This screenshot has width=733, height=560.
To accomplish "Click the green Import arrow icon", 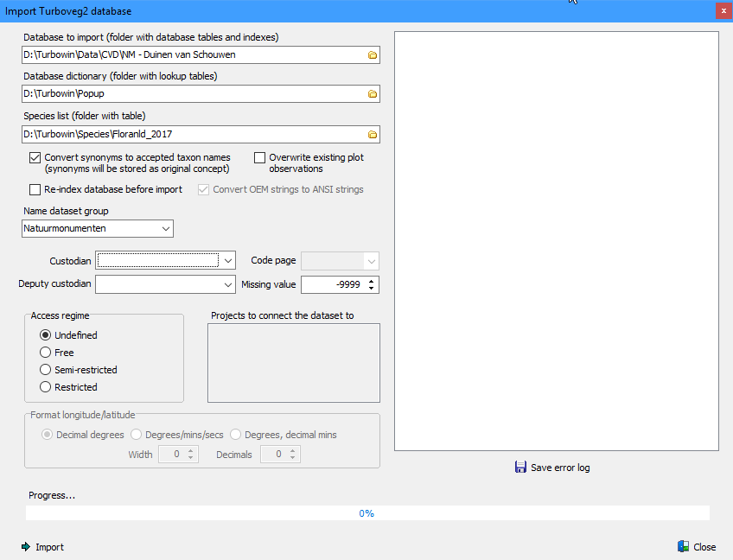I will point(25,547).
